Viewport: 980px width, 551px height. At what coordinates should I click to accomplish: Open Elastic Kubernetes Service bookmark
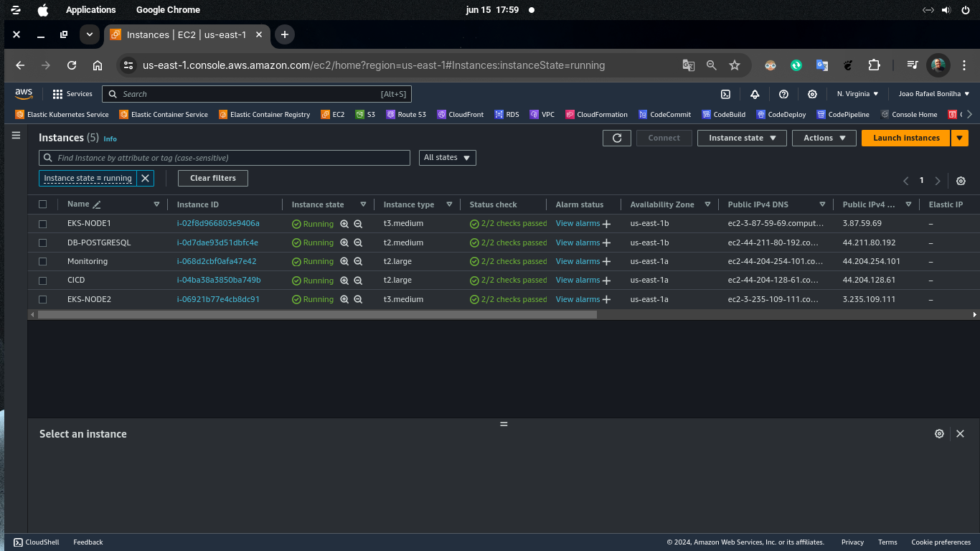[x=62, y=115]
